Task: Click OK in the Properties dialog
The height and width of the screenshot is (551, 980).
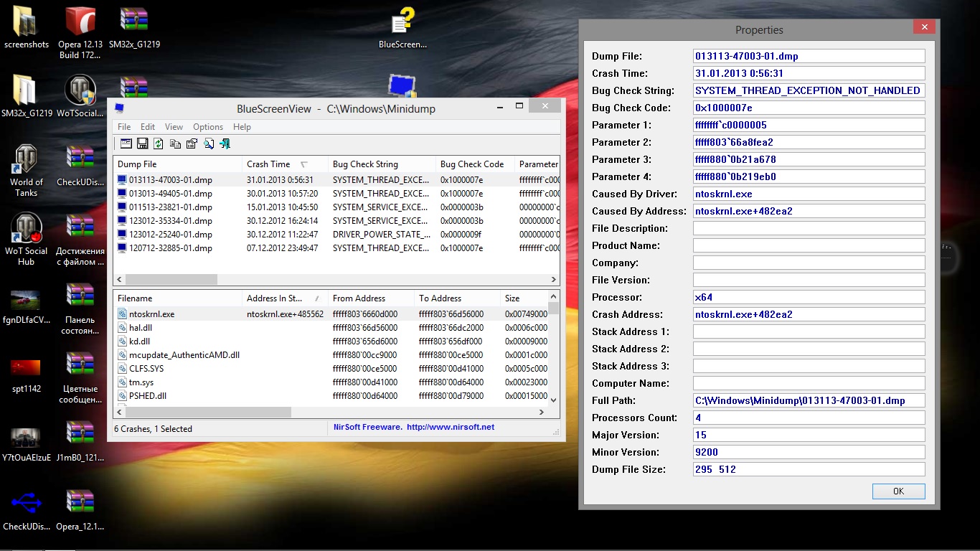Action: (898, 491)
